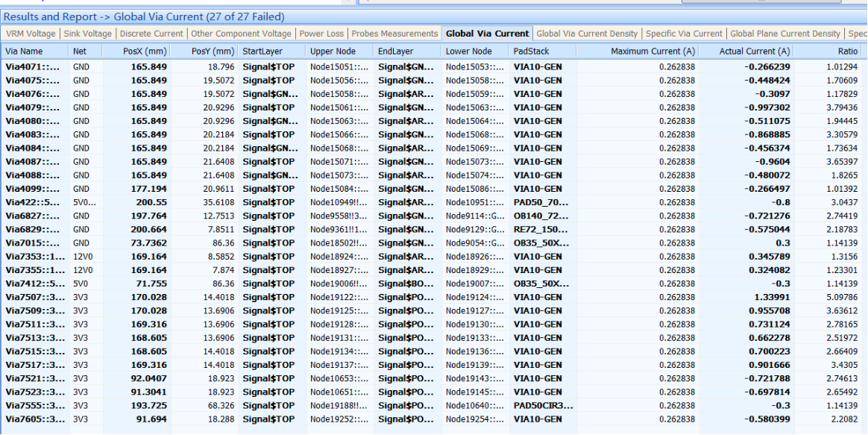Select the Via7507::3... via name cell
Viewport: 868px width, 435px height.
click(36, 297)
